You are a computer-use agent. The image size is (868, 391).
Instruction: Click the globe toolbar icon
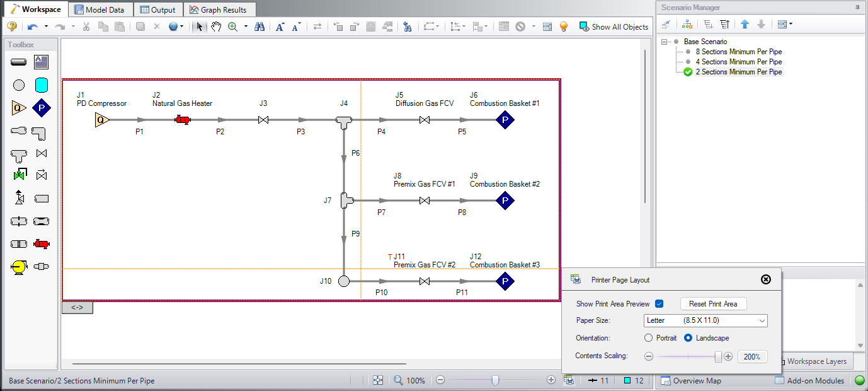click(x=173, y=26)
